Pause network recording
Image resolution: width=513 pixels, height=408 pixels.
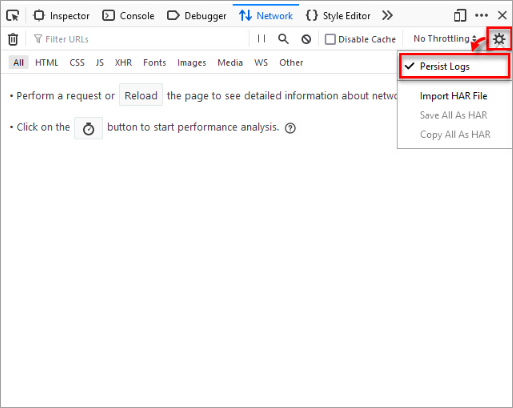pos(262,39)
